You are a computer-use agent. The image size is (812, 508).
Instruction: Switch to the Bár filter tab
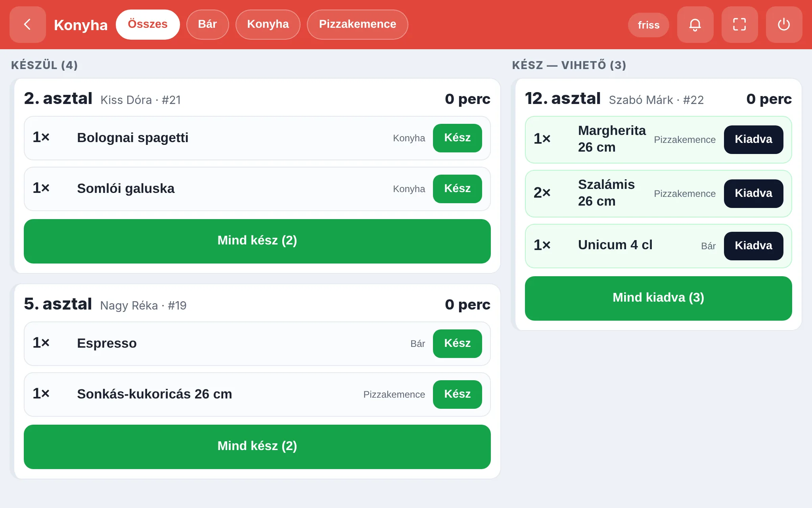207,24
